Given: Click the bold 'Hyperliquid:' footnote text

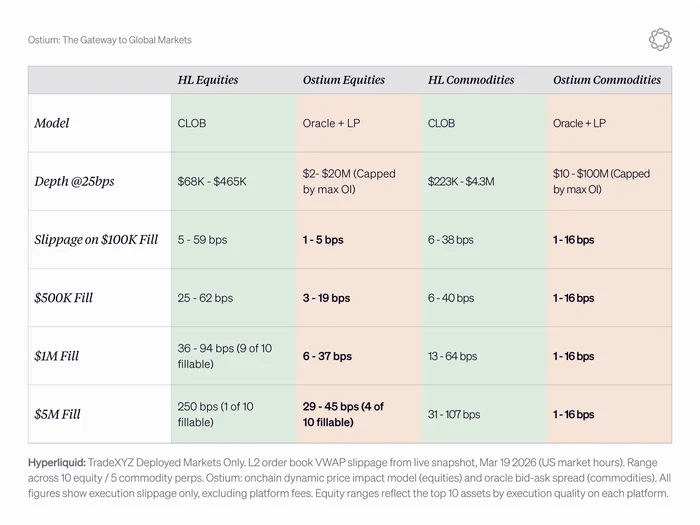Looking at the screenshot, I should (57, 462).
